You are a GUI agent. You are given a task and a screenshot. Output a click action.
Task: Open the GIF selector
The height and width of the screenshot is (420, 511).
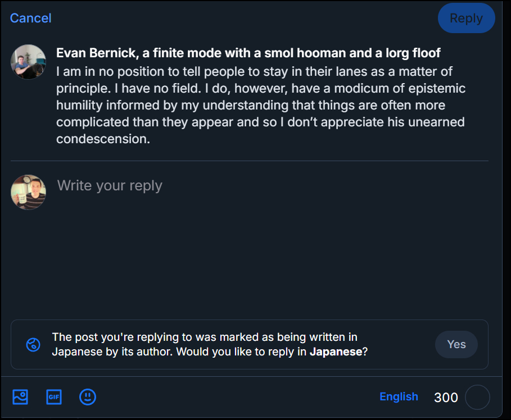54,397
